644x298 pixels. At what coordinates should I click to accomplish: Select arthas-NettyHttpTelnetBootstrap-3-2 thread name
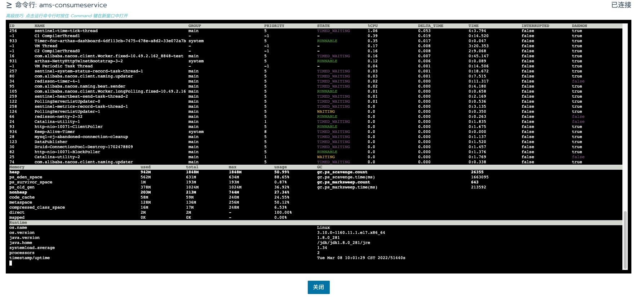[79, 61]
